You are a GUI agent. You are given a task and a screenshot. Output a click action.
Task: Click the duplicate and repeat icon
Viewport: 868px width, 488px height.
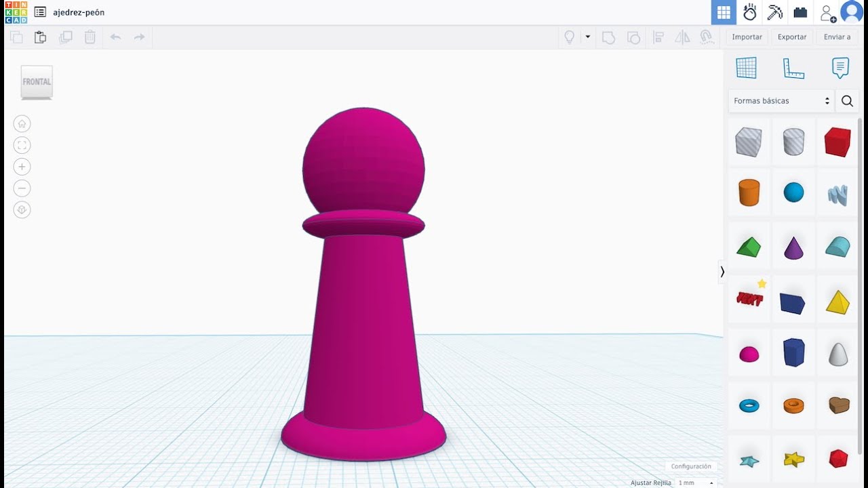66,37
